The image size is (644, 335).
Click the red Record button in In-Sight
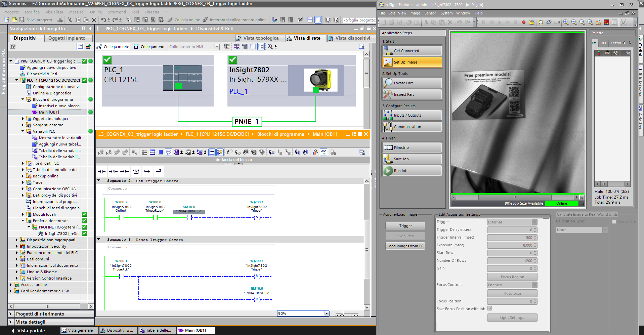pos(523,22)
